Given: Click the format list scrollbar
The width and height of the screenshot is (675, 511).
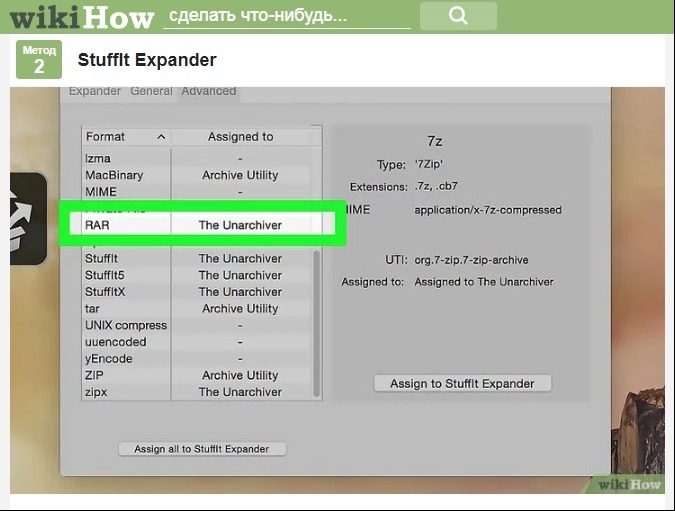Looking at the screenshot, I should tap(316, 324).
